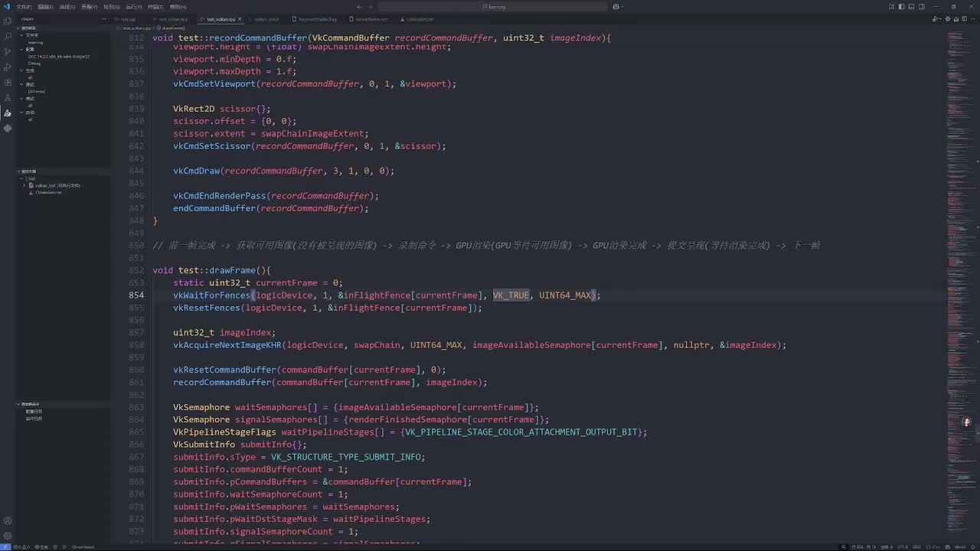
Task: Open the Copilot chat icon
Action: (x=616, y=6)
